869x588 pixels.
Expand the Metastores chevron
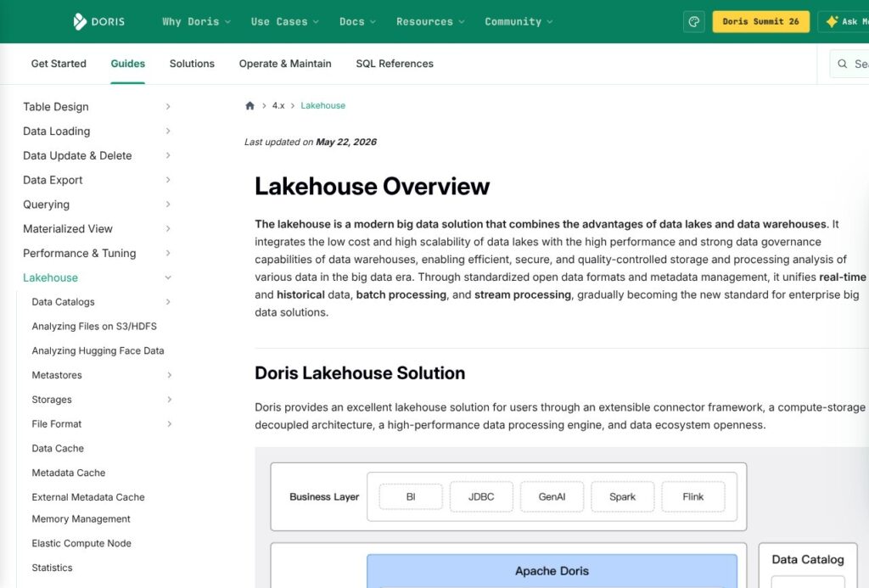pyautogui.click(x=169, y=375)
